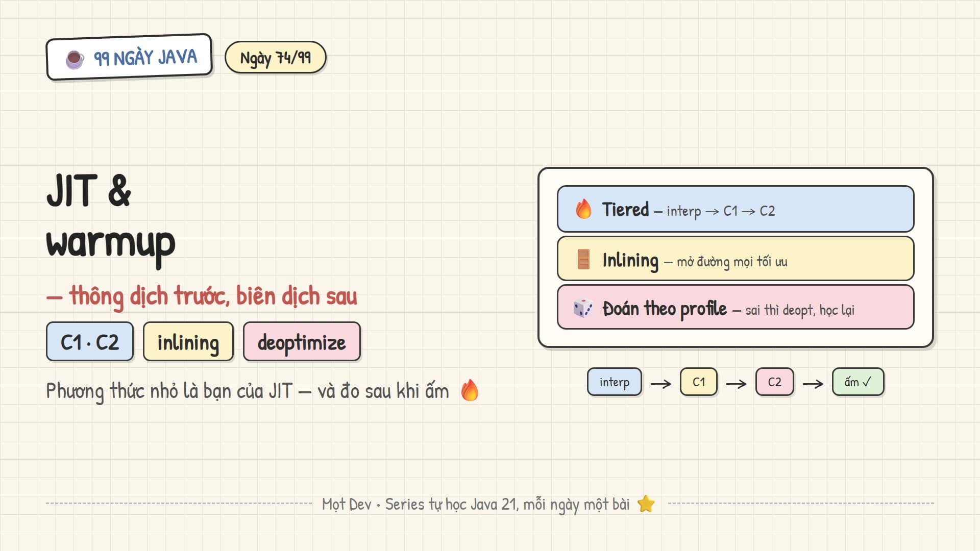
Task: Click text 'interp → C1 → C2' in Tiered row
Action: pos(721,211)
